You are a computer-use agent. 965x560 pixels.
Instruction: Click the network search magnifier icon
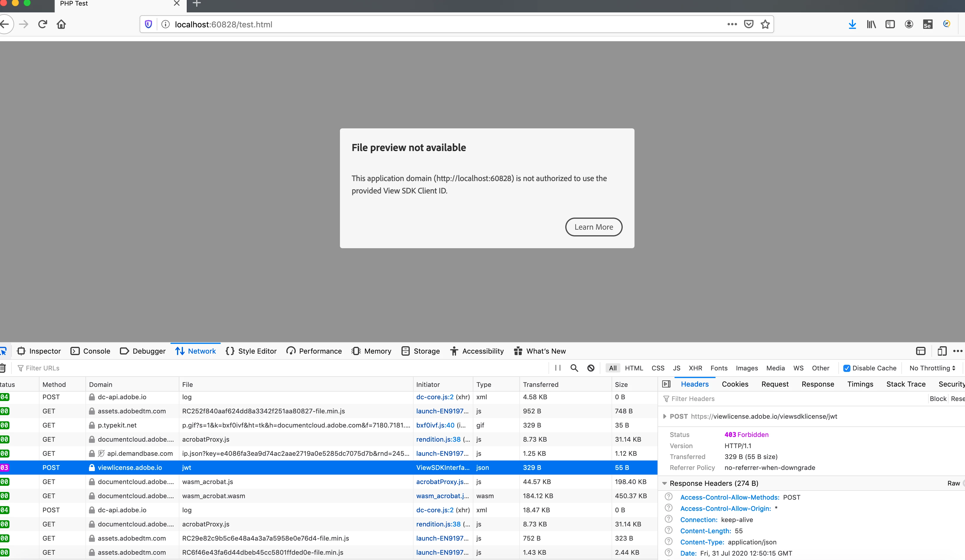(574, 368)
